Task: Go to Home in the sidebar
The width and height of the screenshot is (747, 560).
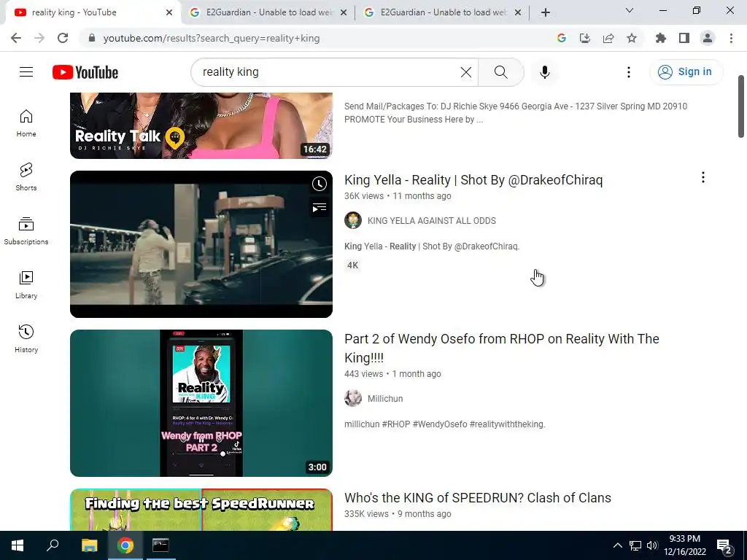Action: coord(26,123)
